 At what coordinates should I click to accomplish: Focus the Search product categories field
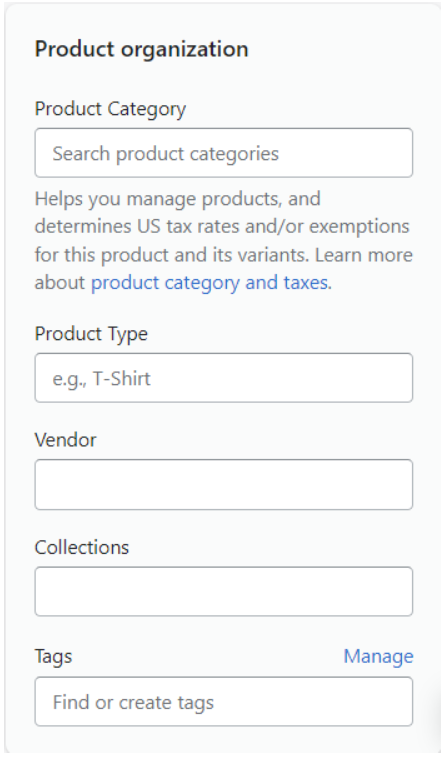coord(224,153)
